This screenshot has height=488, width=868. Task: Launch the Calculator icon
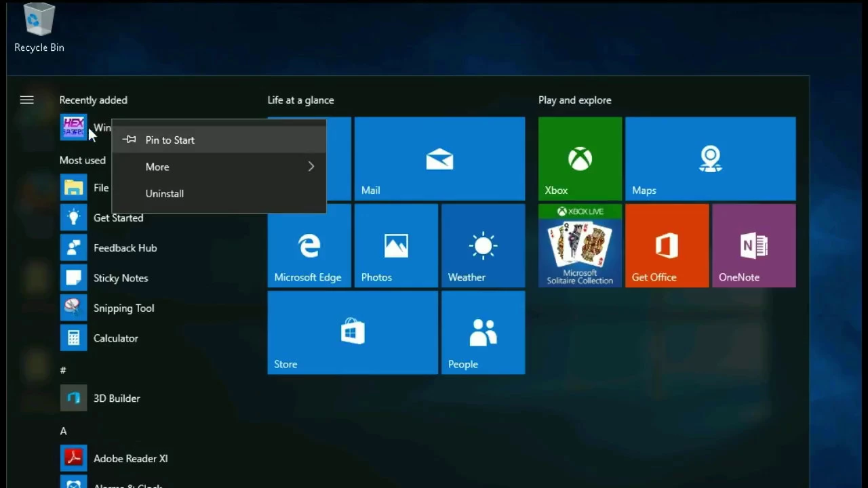[x=73, y=338]
